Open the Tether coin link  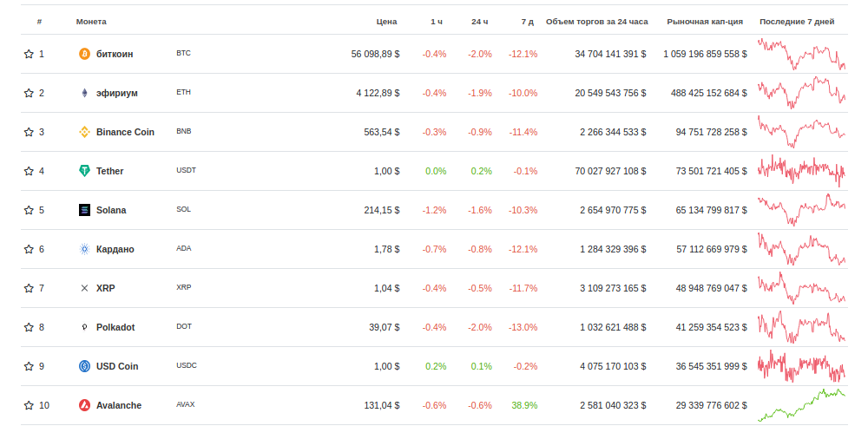(109, 171)
